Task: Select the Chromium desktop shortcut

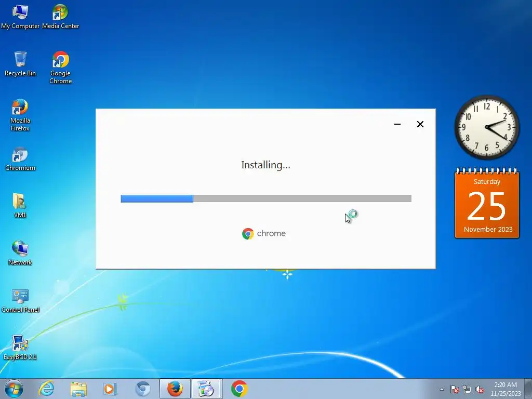Action: (x=20, y=158)
